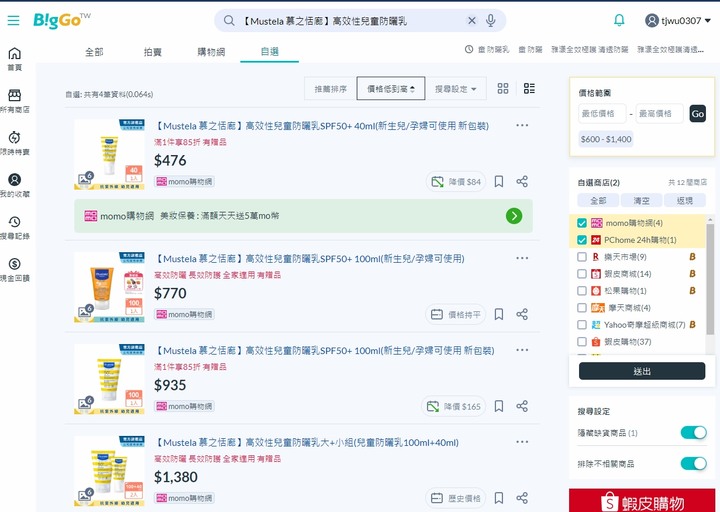The image size is (720, 512).
Task: Switch to 拍賣 tab
Action: (x=152, y=52)
